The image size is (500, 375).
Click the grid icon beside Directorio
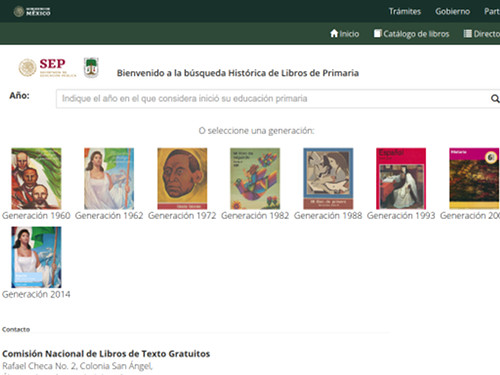tap(468, 33)
